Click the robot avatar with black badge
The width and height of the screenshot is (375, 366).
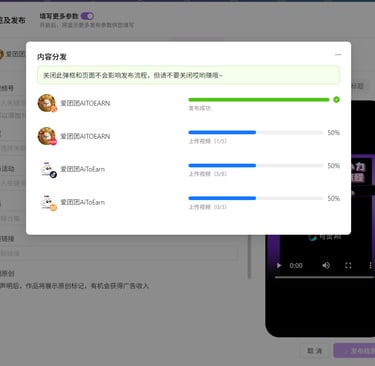tap(48, 169)
